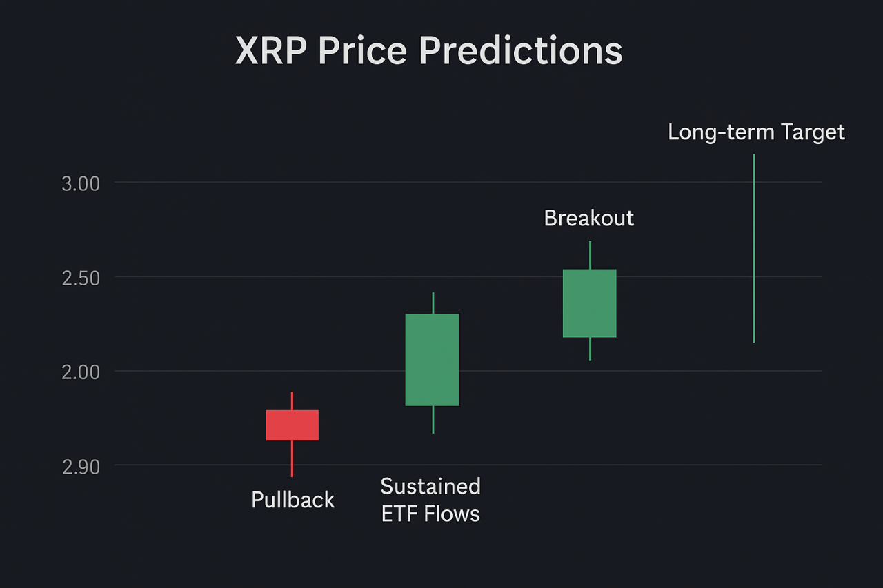Screen dimensions: 883x588
Task: Click the upper wick of the Breakout candle
Action: click(591, 255)
